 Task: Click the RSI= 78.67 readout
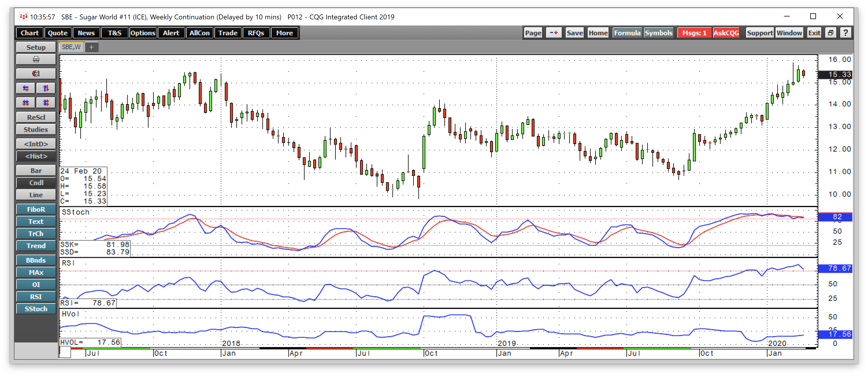(x=88, y=303)
